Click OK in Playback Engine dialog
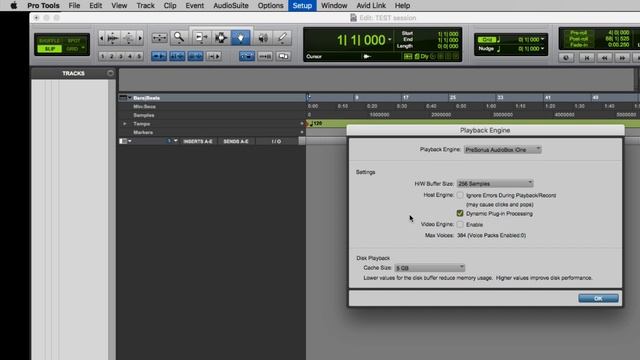The height and width of the screenshot is (360, 640). click(x=598, y=298)
